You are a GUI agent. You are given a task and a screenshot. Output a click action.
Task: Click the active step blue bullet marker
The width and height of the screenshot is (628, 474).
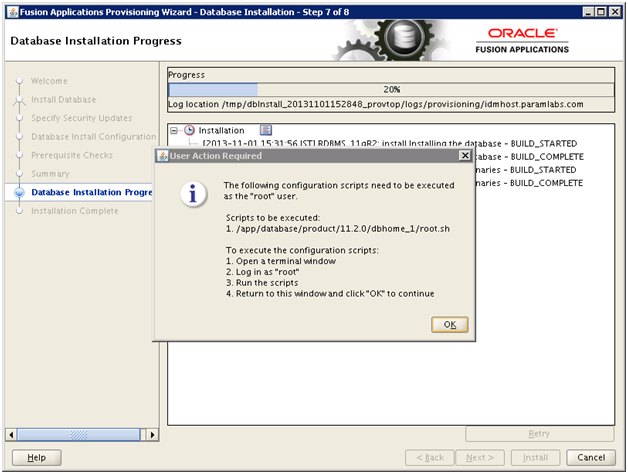19,192
